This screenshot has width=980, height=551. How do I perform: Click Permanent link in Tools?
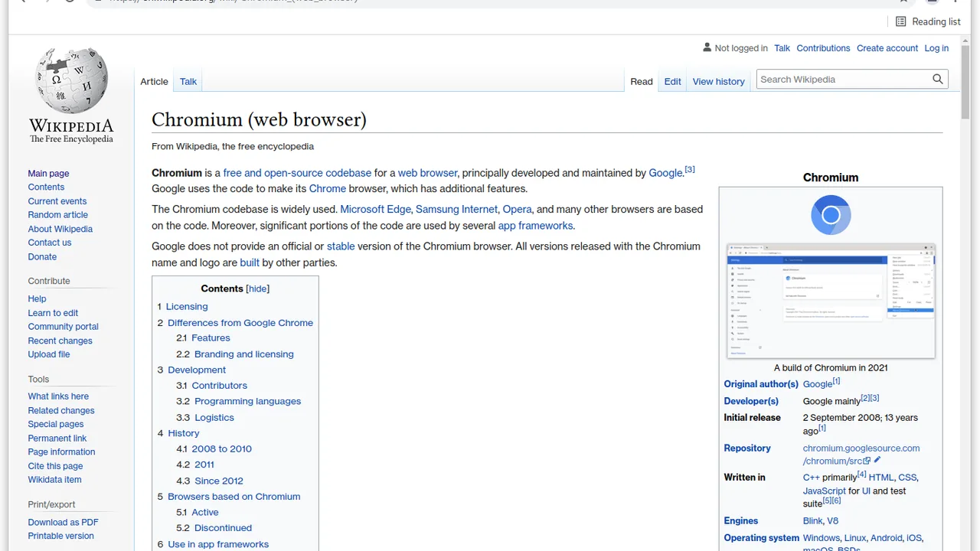(x=57, y=439)
